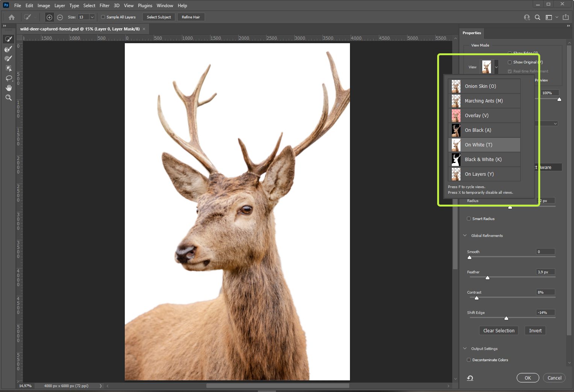Open the Filter menu

[105, 6]
